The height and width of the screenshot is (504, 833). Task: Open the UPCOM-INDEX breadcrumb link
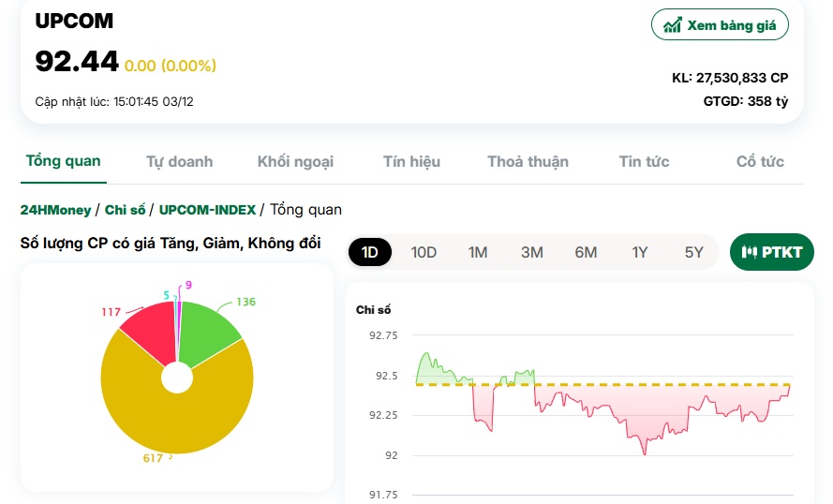pos(208,210)
